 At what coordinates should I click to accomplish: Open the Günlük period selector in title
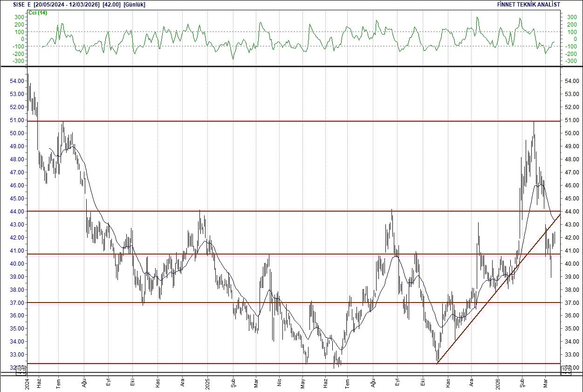[135, 4]
